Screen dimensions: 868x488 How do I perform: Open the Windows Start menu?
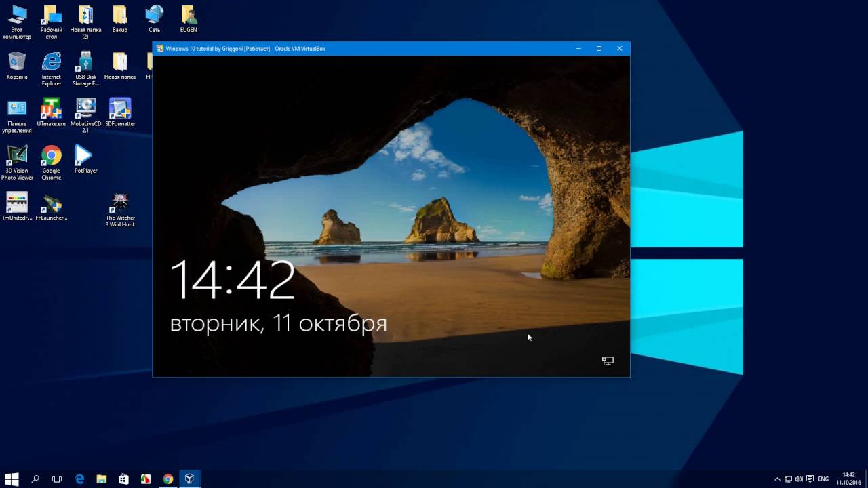pos(12,479)
